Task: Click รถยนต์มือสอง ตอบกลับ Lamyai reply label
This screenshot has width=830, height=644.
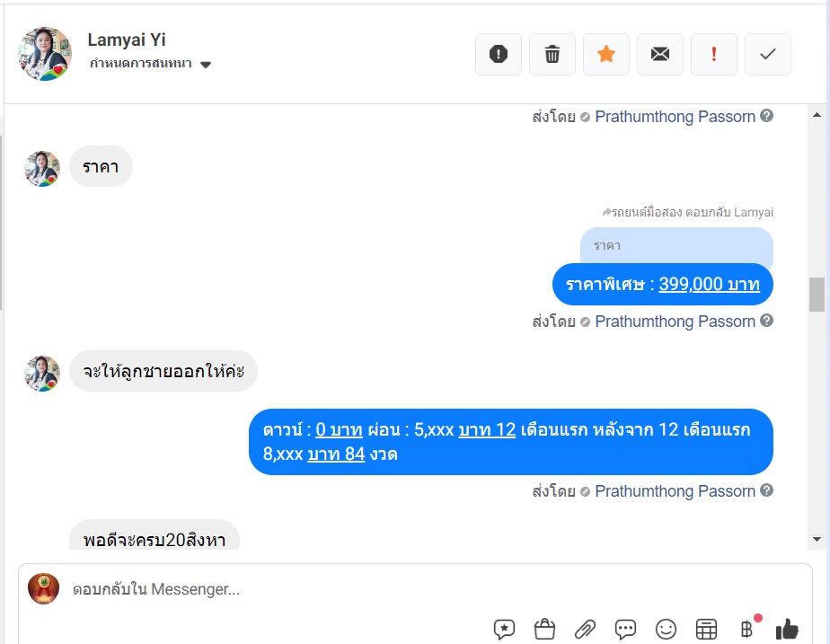Action: click(x=687, y=212)
